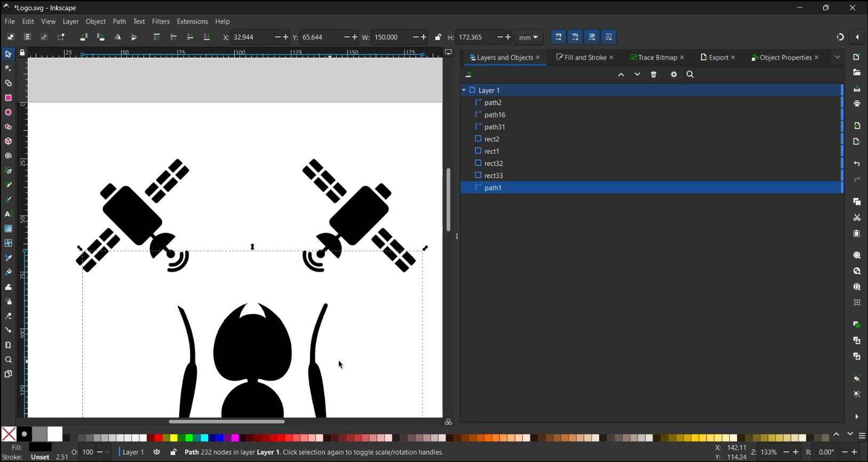Viewport: 868px width, 462px height.
Task: Select the Pen (Bezier) tool
Action: click(8, 171)
